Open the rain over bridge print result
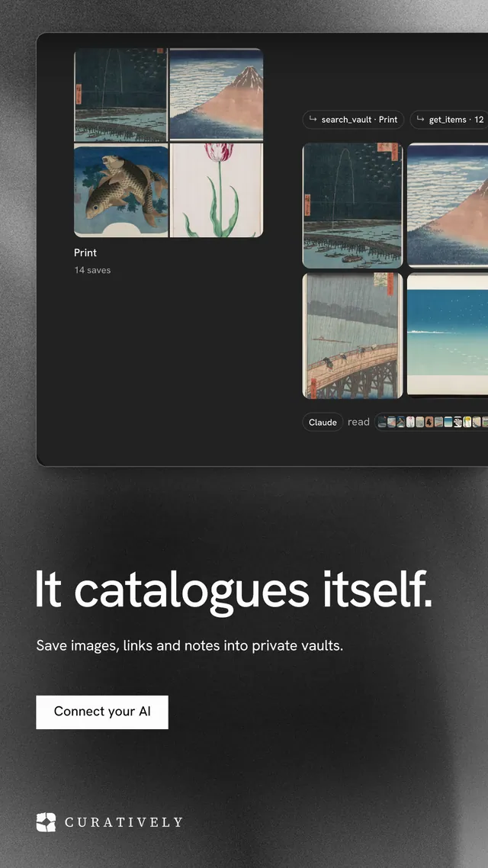Screen dimensions: 488x868 coord(352,336)
